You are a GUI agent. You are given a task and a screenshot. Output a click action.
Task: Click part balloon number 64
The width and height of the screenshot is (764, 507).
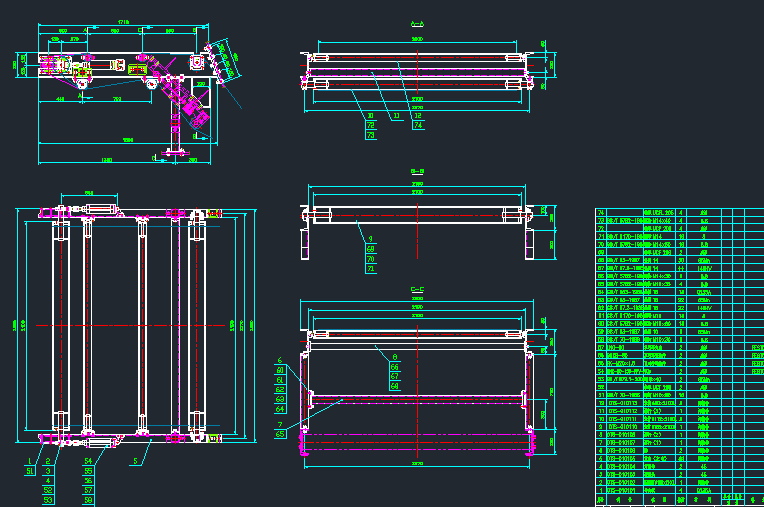(280, 409)
